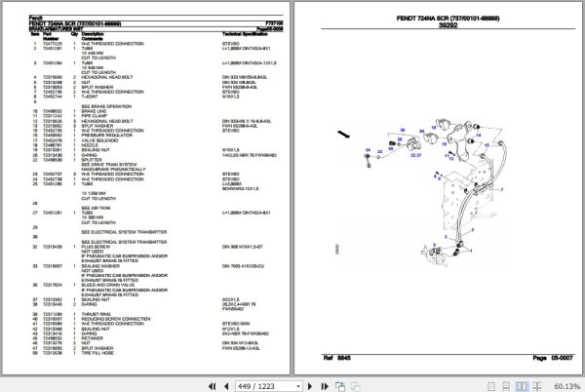This screenshot has height=392, width=585.
Task: Go to the next page
Action: tap(310, 386)
